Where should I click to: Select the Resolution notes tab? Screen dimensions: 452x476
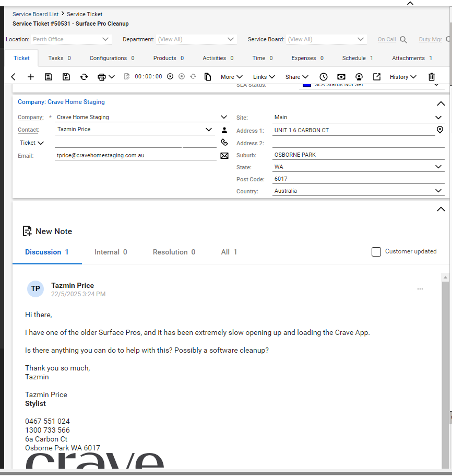tap(174, 252)
